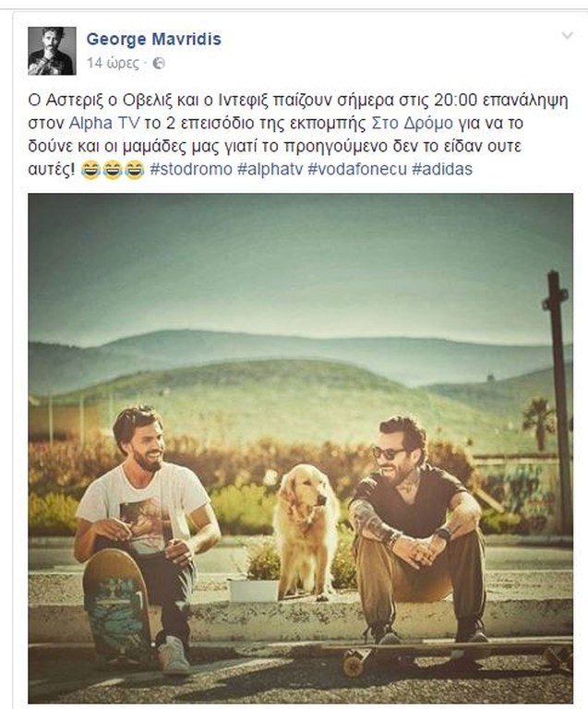Click the man wearing sunglasses in the photo
The height and width of the screenshot is (709, 588).
[416, 532]
